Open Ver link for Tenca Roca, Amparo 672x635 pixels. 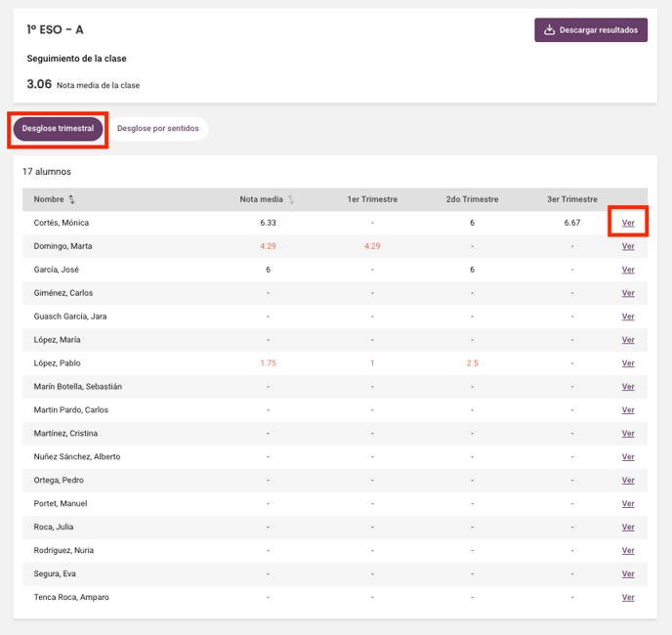click(628, 597)
